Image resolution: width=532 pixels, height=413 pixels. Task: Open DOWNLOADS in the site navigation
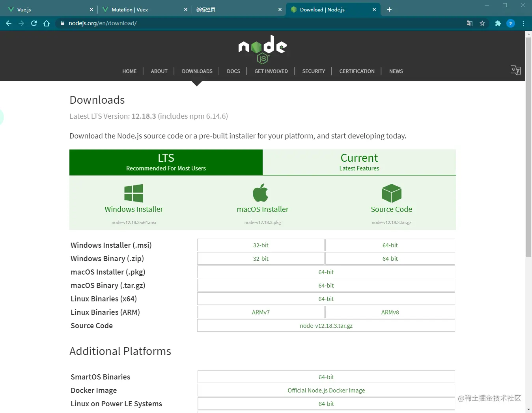197,71
